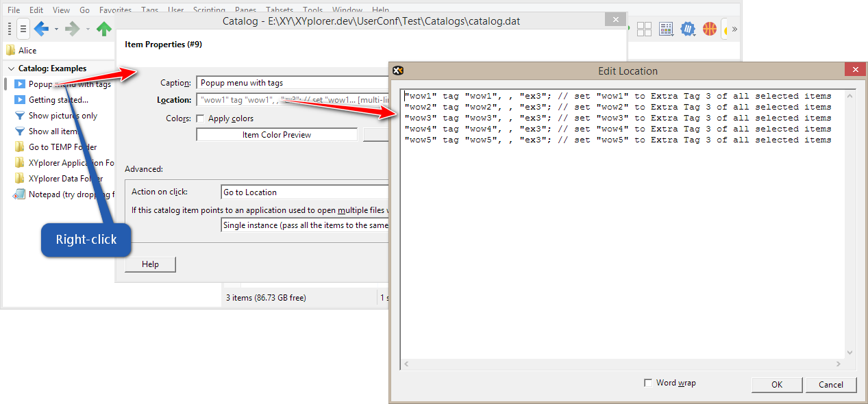This screenshot has height=404, width=868.
Task: Select the Notepad catalog item icon
Action: click(x=18, y=194)
